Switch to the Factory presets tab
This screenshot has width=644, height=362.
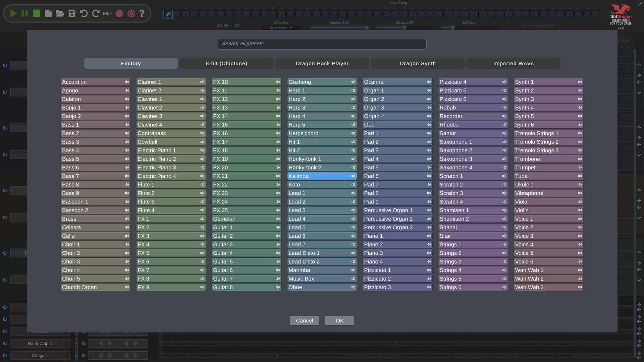(x=131, y=63)
